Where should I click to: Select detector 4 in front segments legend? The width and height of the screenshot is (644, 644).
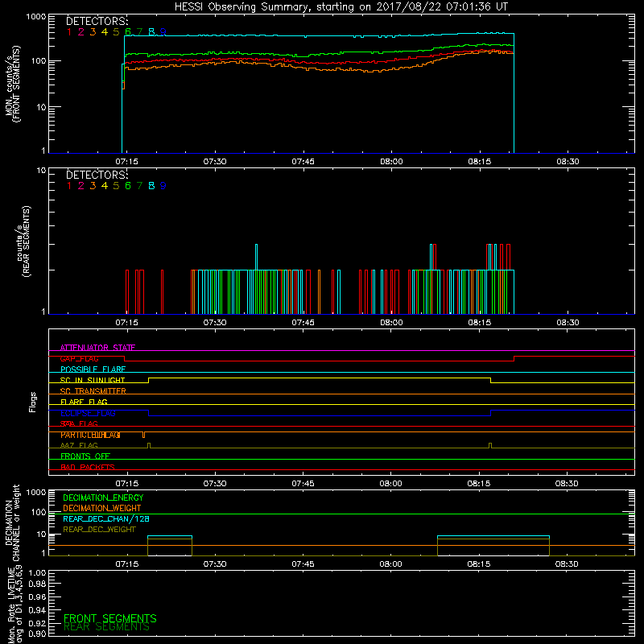(x=105, y=32)
